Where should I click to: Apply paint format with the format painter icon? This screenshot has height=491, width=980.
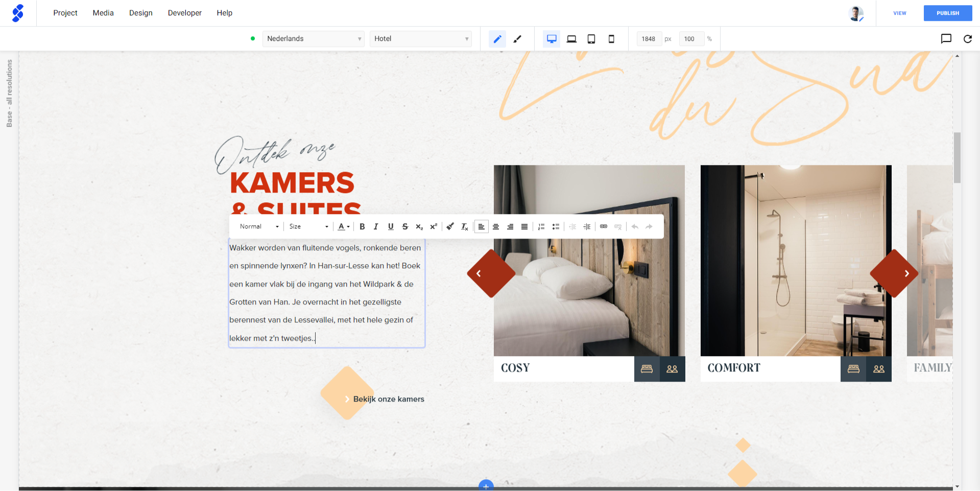pyautogui.click(x=450, y=226)
